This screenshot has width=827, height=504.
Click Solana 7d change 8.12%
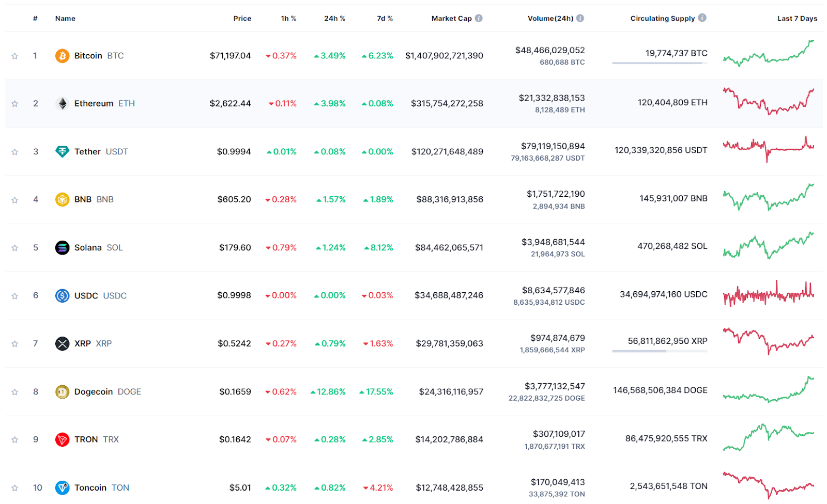[x=378, y=248]
